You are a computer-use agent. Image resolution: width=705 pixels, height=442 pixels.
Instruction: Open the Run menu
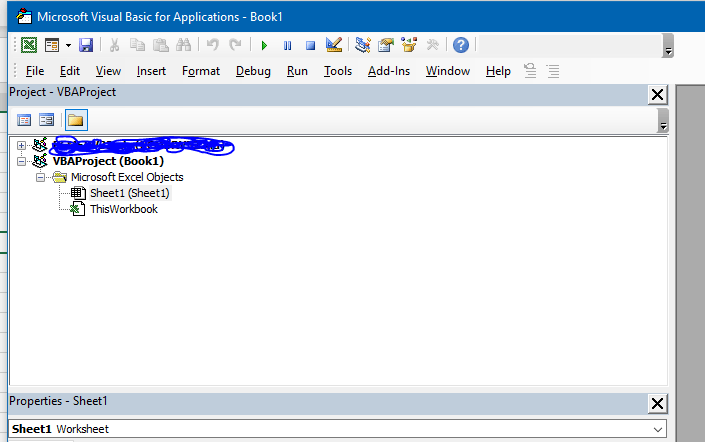[x=297, y=71]
